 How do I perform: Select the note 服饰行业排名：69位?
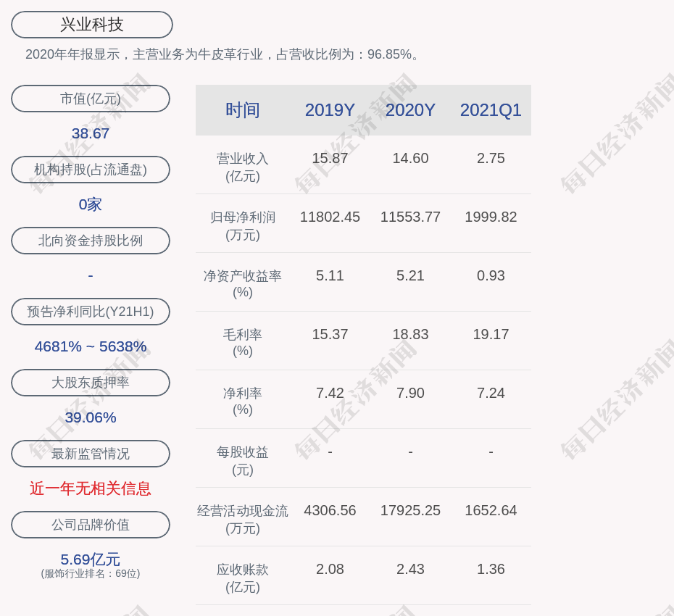[x=91, y=573]
